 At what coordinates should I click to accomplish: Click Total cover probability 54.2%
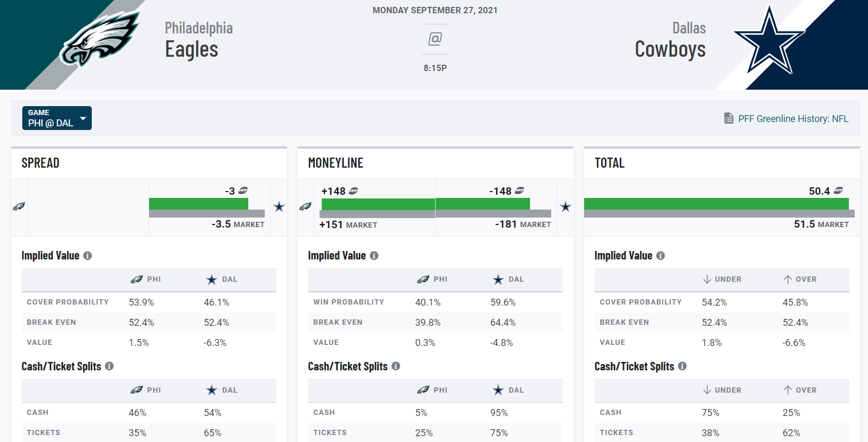click(715, 302)
